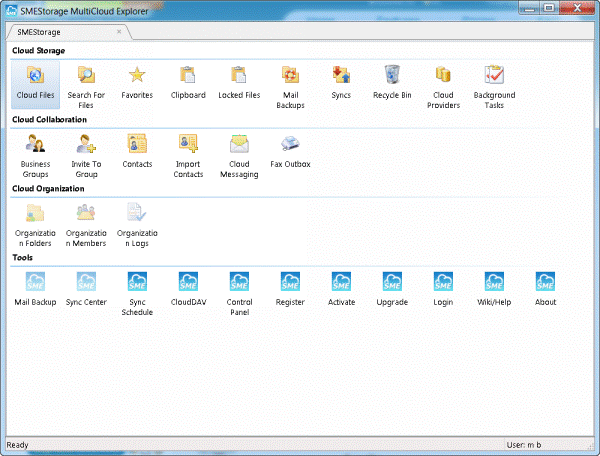
Task: Minimize the SMEStorage MultiCloud Explorer window
Action: (x=529, y=8)
